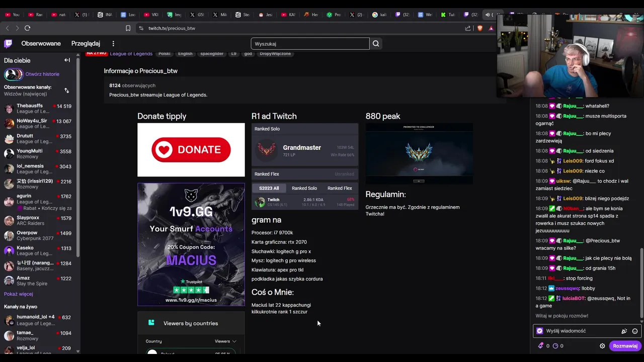Click the clock counter icon below chat

click(555, 346)
